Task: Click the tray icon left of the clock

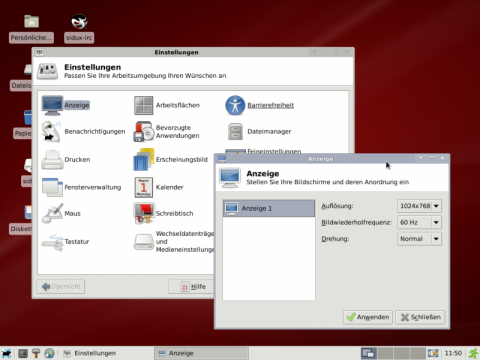Action: coord(433,353)
